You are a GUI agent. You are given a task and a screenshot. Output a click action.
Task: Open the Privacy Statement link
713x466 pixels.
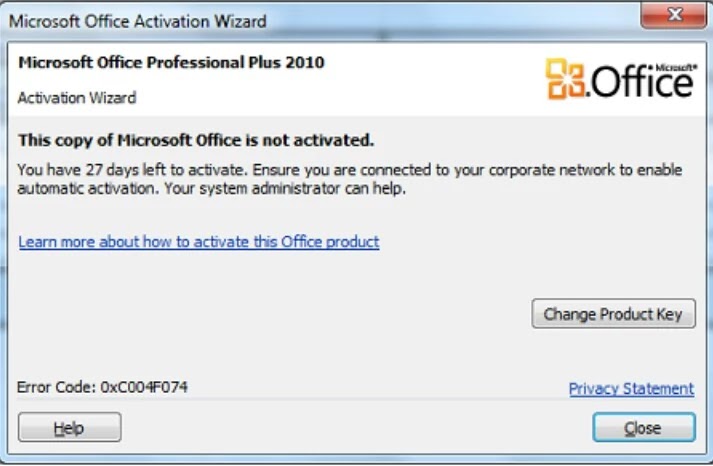(631, 388)
